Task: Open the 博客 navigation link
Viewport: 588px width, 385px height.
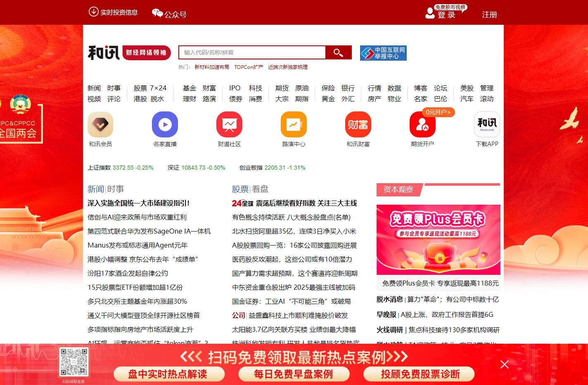Action: coord(421,88)
